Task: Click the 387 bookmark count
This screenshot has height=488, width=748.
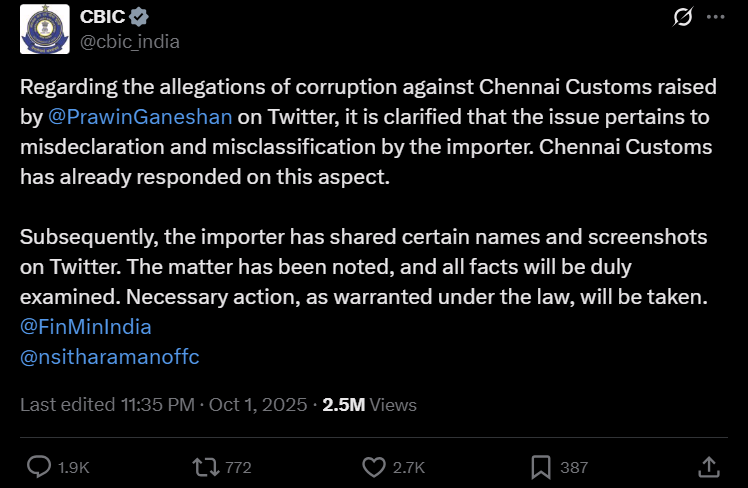Action: (x=574, y=467)
